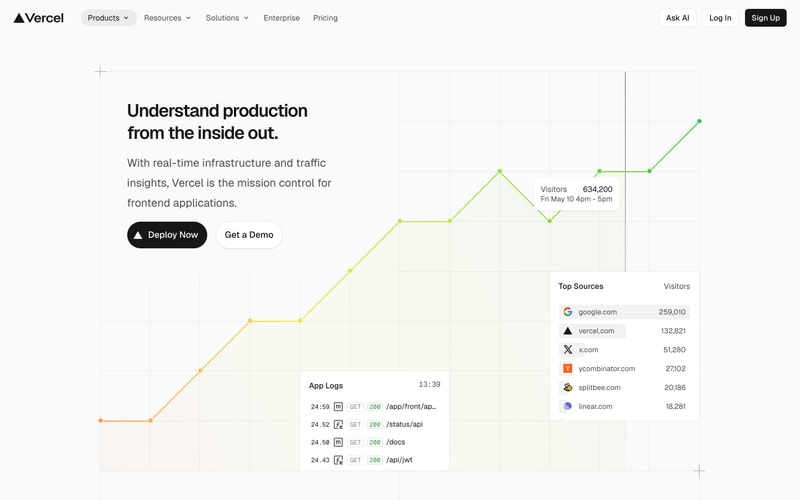Select the google.com source row
Screen dimensions: 800x500
click(624, 312)
